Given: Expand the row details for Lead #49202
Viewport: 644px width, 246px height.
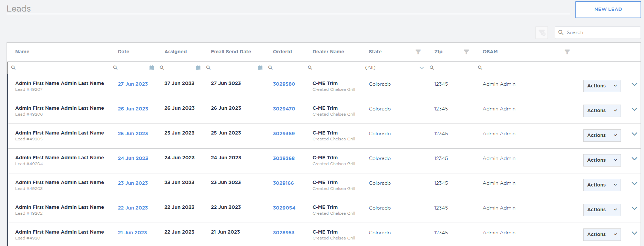Looking at the screenshot, I should pos(634,208).
